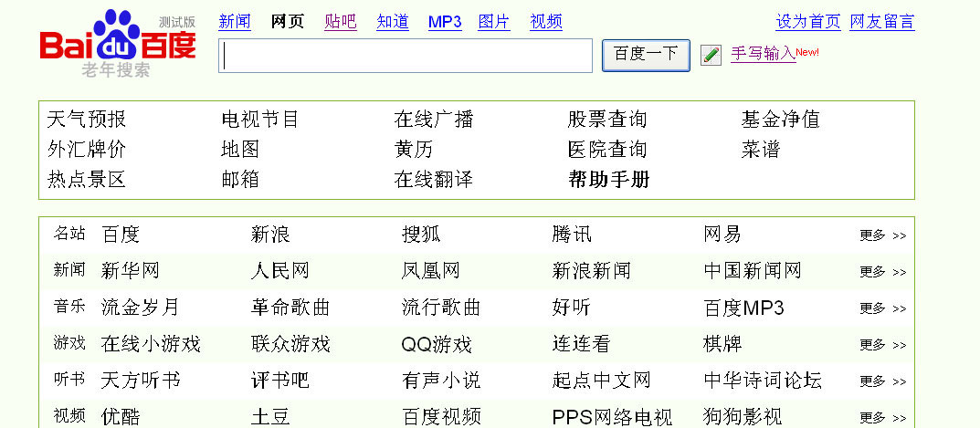Open the 热点景区 link
Image resolution: width=980 pixels, height=428 pixels.
click(86, 180)
